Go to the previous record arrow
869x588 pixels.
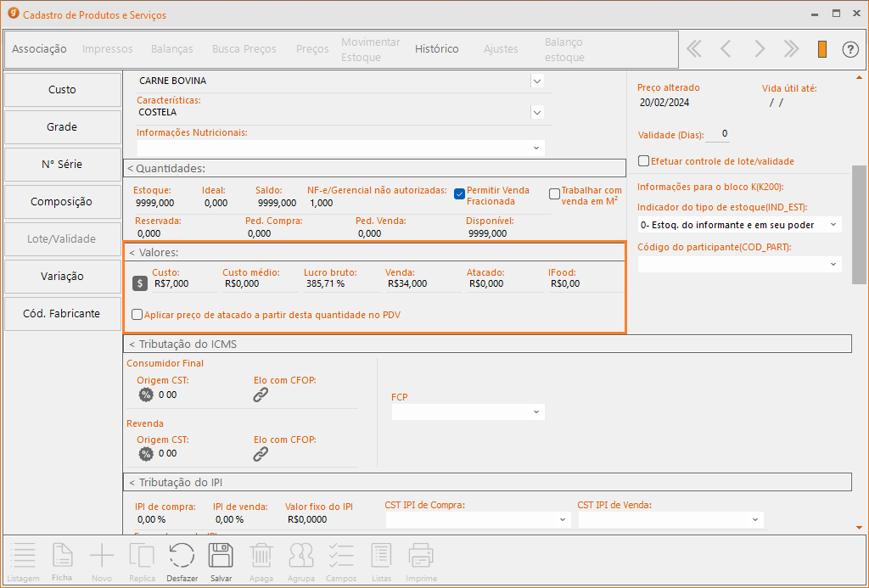click(726, 49)
